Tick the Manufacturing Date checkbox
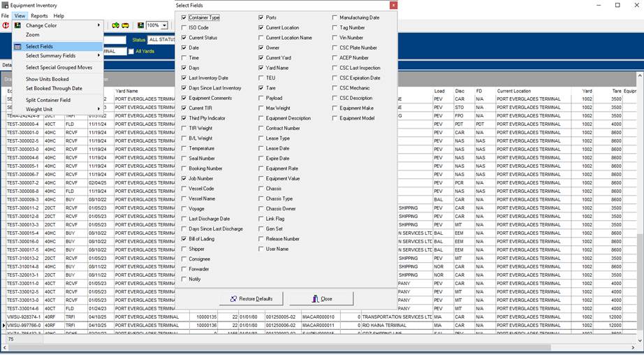The width and height of the screenshot is (644, 355). coord(335,17)
